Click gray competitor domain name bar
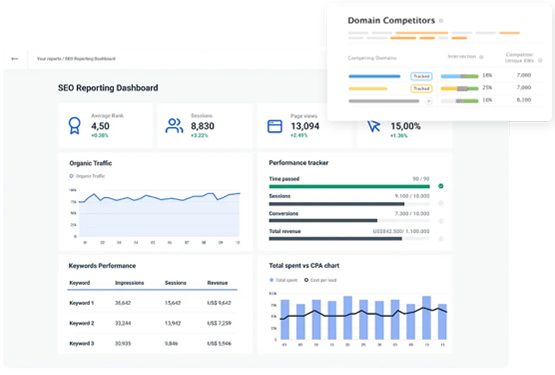Screen dimensions: 555x375 click(384, 101)
